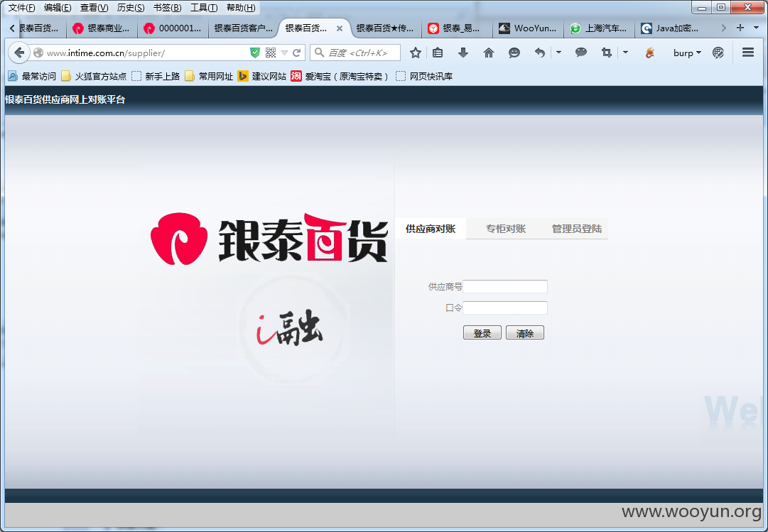Open the address bar history dropdown arrow

285,53
